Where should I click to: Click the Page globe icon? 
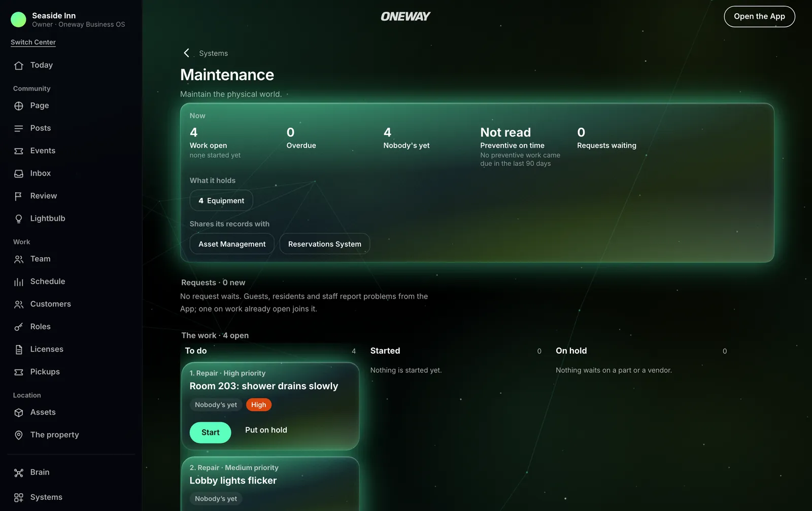19,106
